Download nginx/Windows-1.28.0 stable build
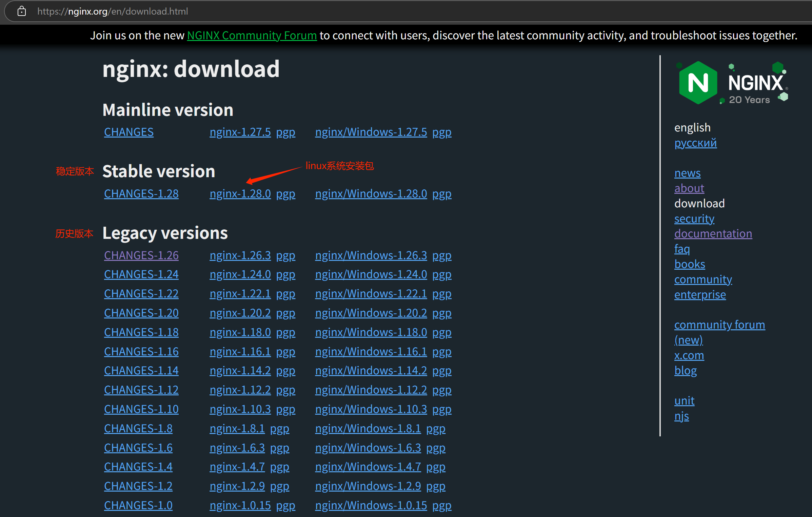812x517 pixels. click(x=371, y=194)
